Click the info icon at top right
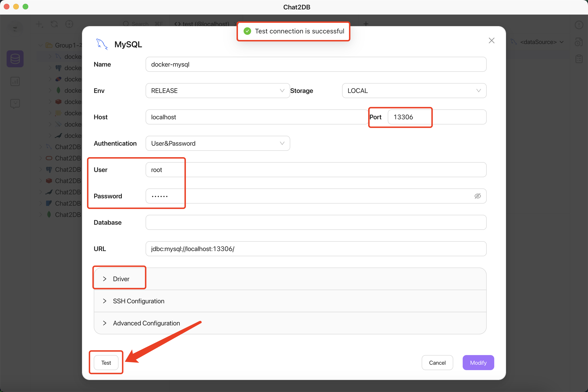The image size is (588, 392). 579,25
